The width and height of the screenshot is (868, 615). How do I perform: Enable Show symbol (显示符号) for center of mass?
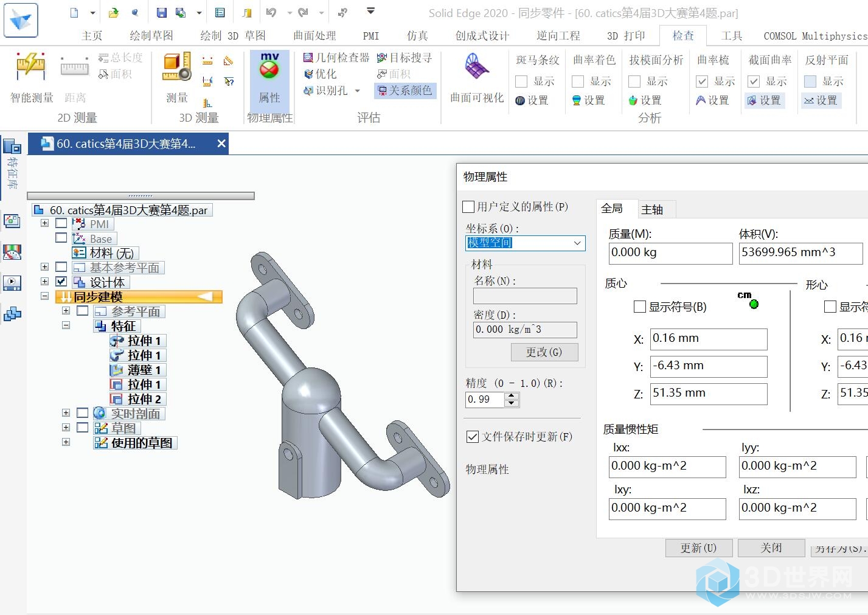coord(640,307)
